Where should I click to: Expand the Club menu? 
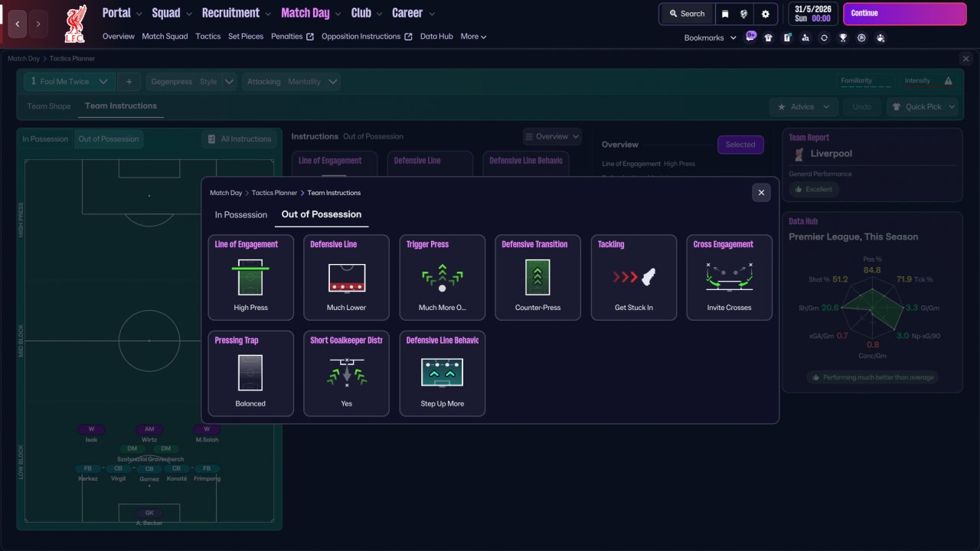coord(367,13)
